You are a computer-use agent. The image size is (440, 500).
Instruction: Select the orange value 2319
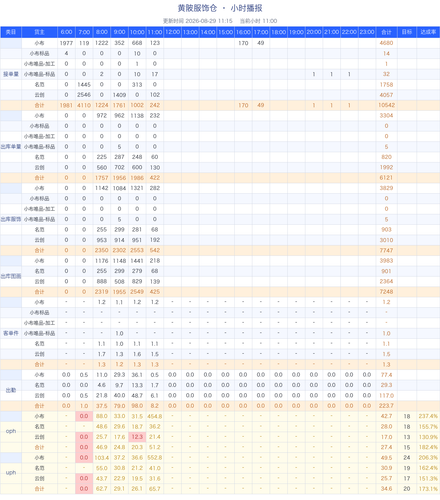tap(102, 292)
